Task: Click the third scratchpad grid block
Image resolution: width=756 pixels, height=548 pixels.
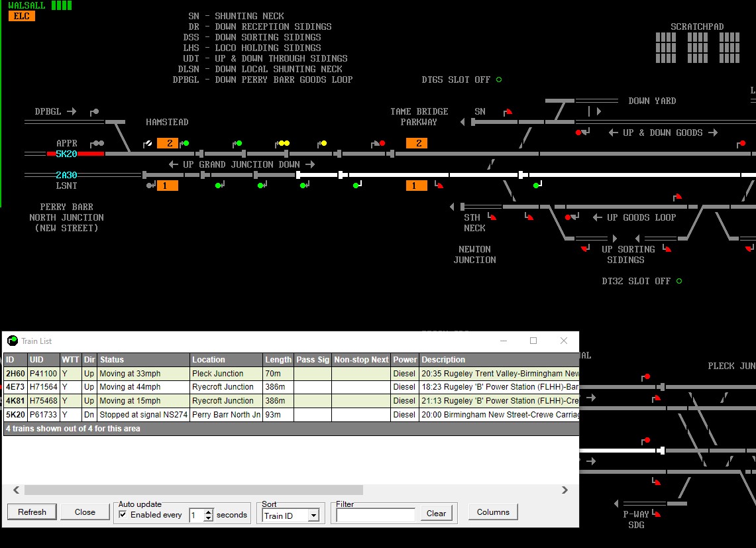Action: tap(729, 48)
